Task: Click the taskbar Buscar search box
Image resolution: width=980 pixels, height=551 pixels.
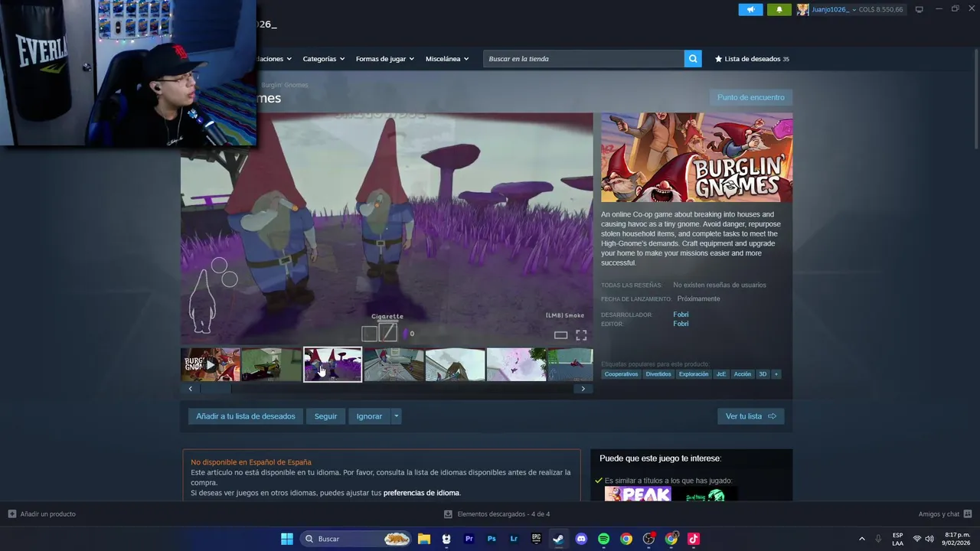Action: (x=356, y=539)
